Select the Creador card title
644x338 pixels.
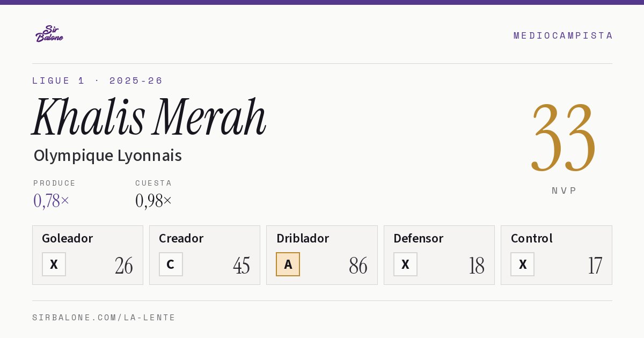(181, 238)
